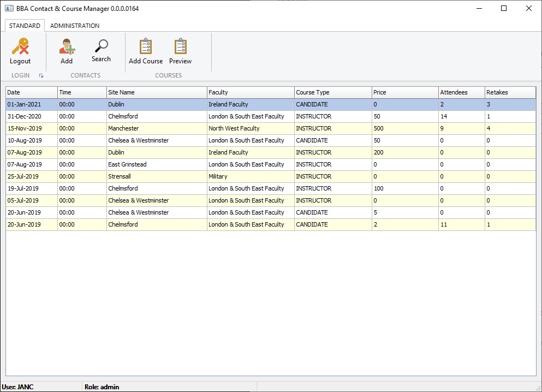Viewport: 542px width, 392px height.
Task: Open the course Preview icon
Action: tap(180, 47)
